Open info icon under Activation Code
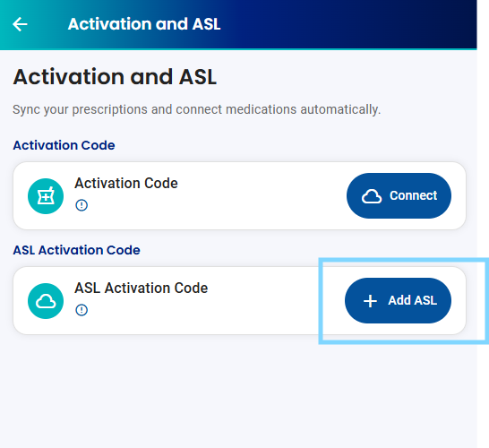The image size is (489, 448). tap(81, 205)
